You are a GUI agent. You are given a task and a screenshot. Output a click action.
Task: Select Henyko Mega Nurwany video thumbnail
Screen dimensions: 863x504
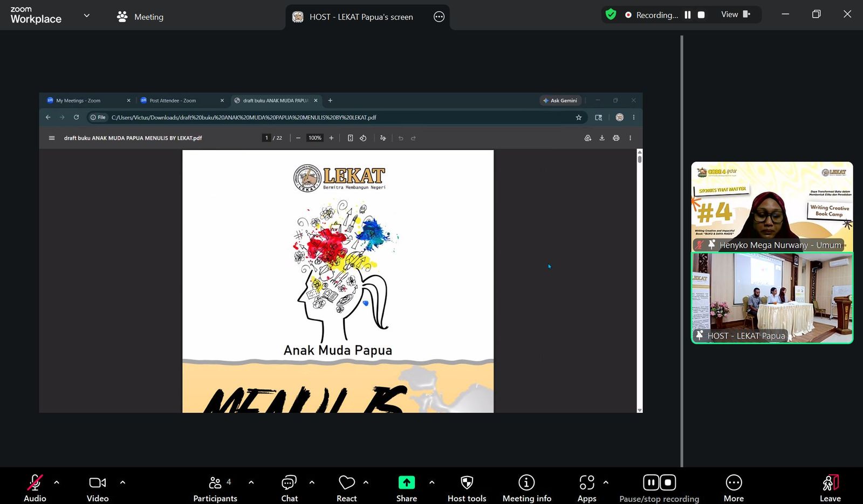point(772,207)
